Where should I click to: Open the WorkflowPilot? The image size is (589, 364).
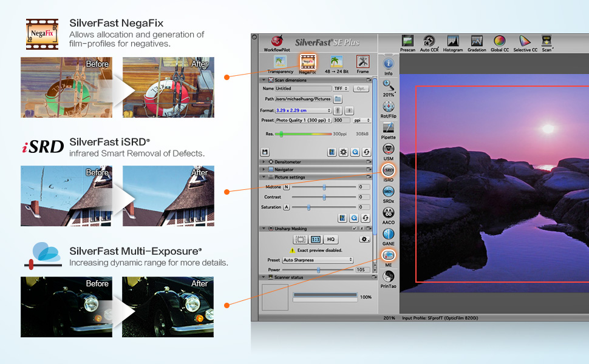tap(277, 42)
